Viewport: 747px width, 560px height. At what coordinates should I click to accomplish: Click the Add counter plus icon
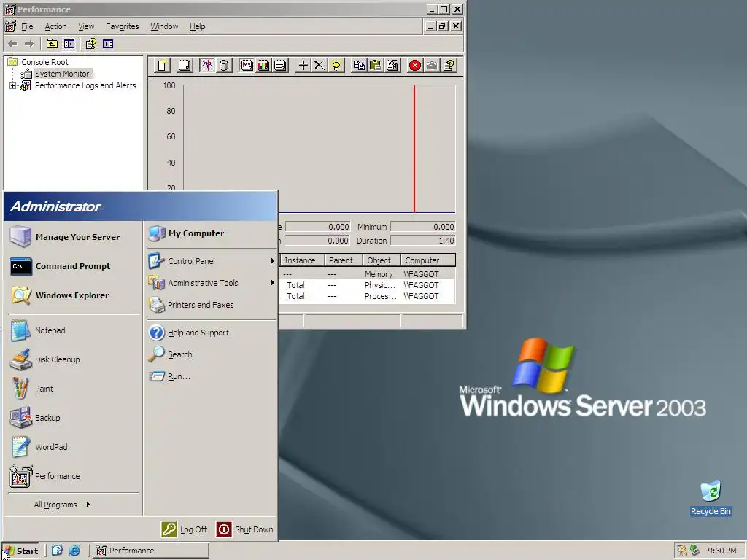click(303, 65)
